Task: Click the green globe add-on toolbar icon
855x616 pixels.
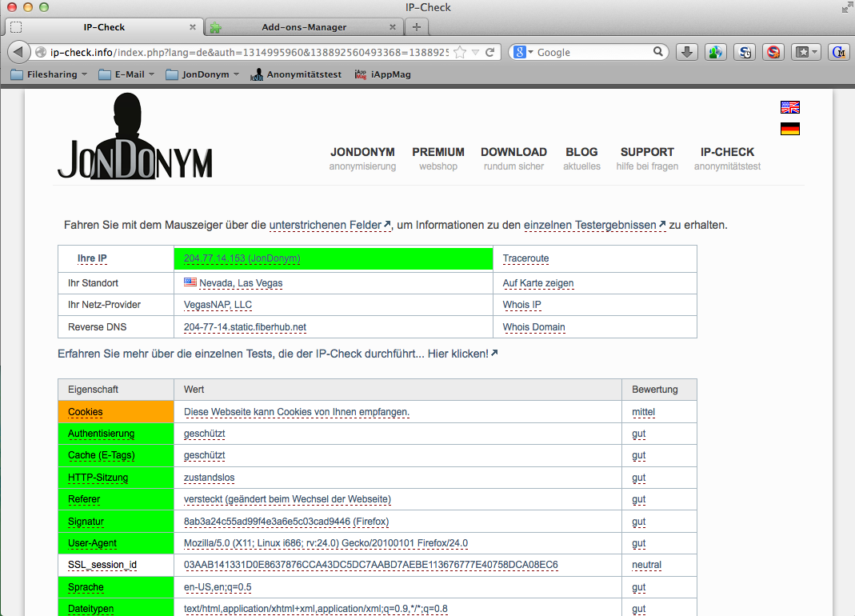Action: click(x=715, y=52)
